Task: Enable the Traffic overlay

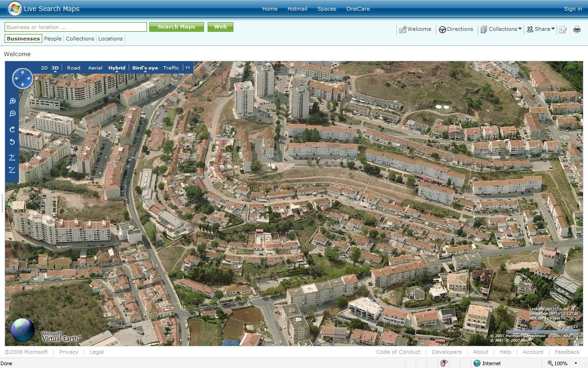Action: pyautogui.click(x=171, y=68)
